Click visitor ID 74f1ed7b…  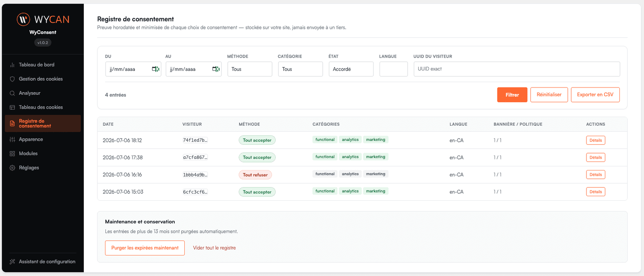pyautogui.click(x=195, y=140)
